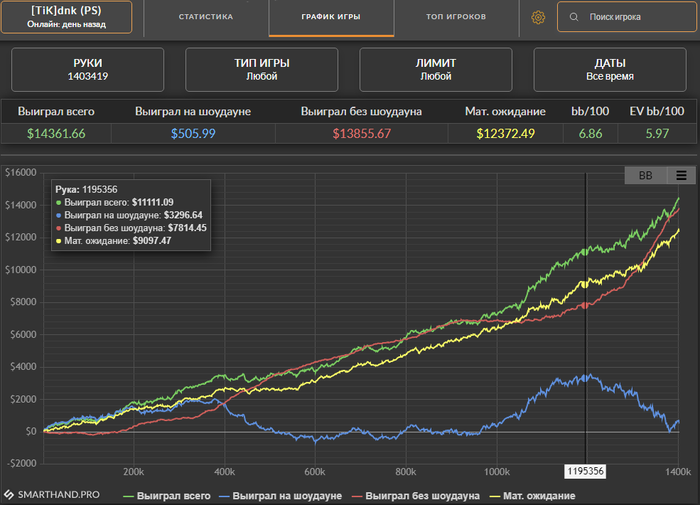
Task: Click the bb/100 value 6.86
Action: click(590, 134)
